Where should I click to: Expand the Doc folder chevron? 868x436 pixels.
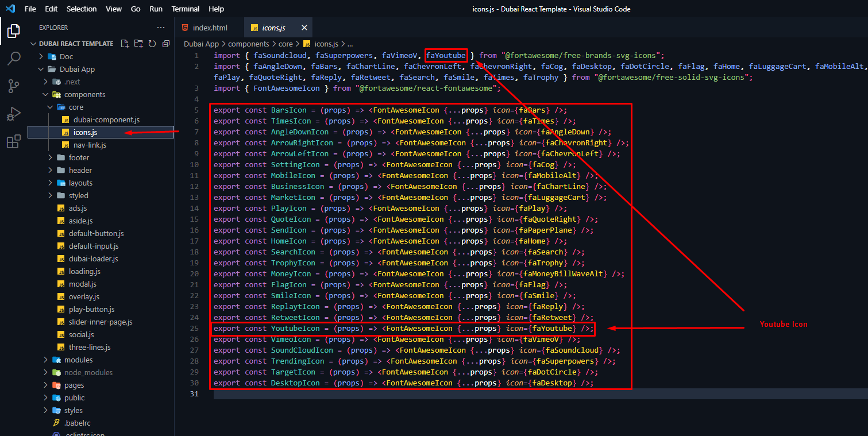pos(41,56)
